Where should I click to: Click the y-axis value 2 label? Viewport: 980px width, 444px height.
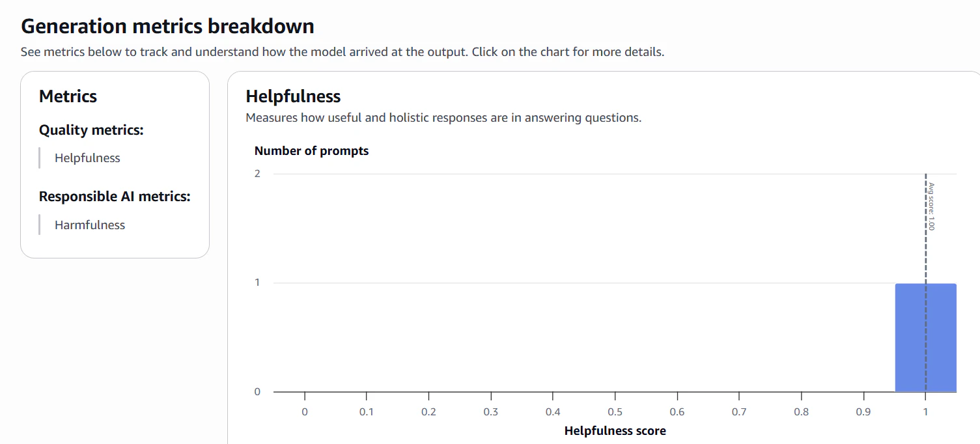257,173
